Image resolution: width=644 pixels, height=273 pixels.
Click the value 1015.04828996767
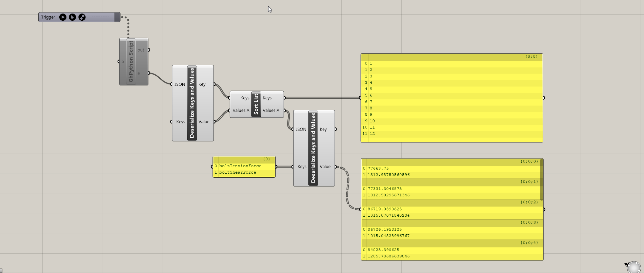(388, 236)
